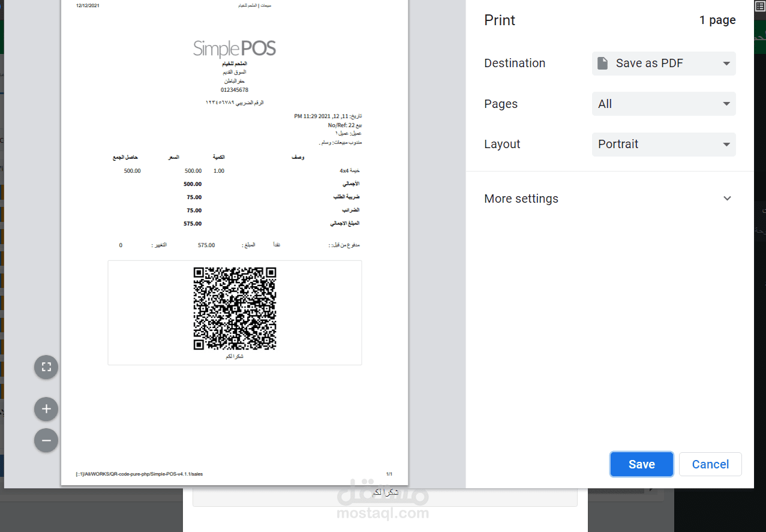The height and width of the screenshot is (532, 766).
Task: Click the quantity value 1.00
Action: 219,171
